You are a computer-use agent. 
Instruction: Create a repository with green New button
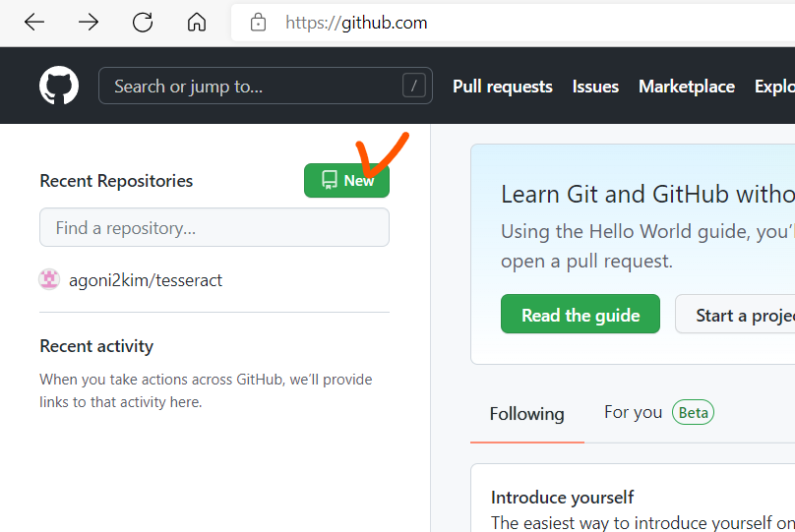tap(346, 180)
